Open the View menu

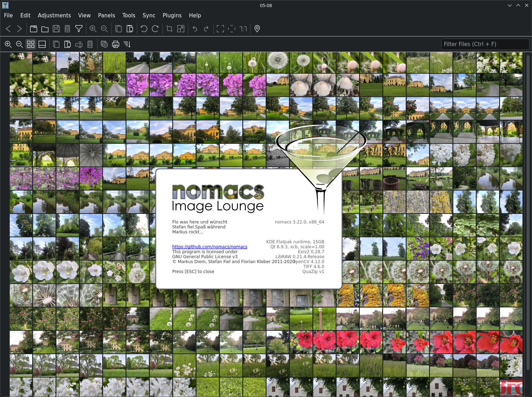click(85, 15)
